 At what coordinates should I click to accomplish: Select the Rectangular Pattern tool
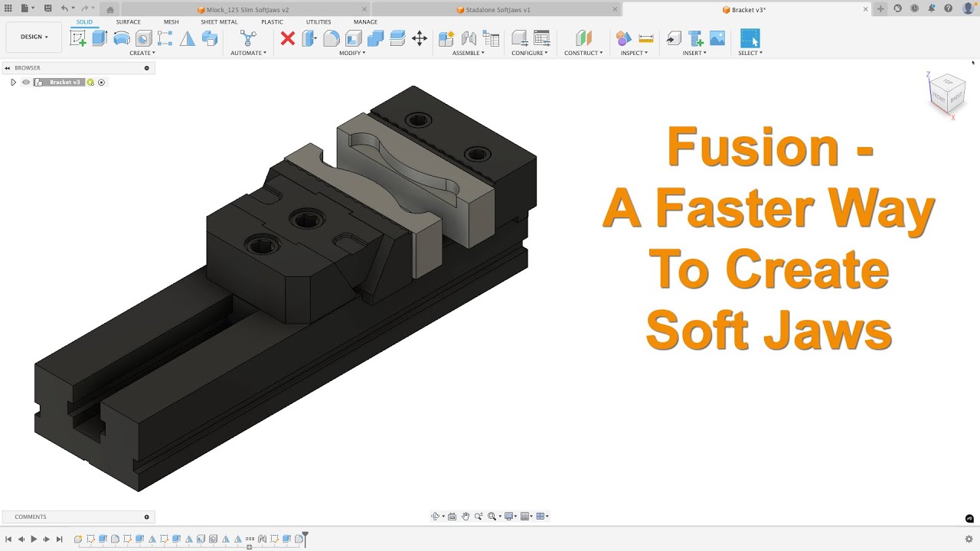tap(165, 38)
